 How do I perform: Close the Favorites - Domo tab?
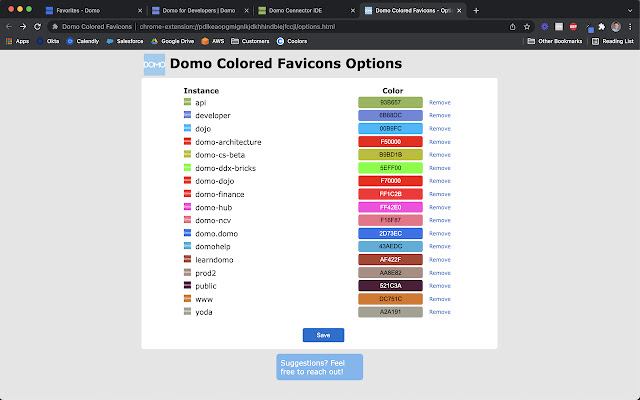click(x=140, y=11)
